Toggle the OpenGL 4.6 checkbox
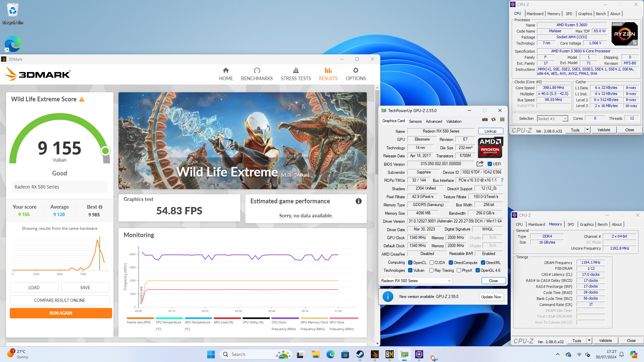Screen dimensions: 644x362 (x=478, y=270)
